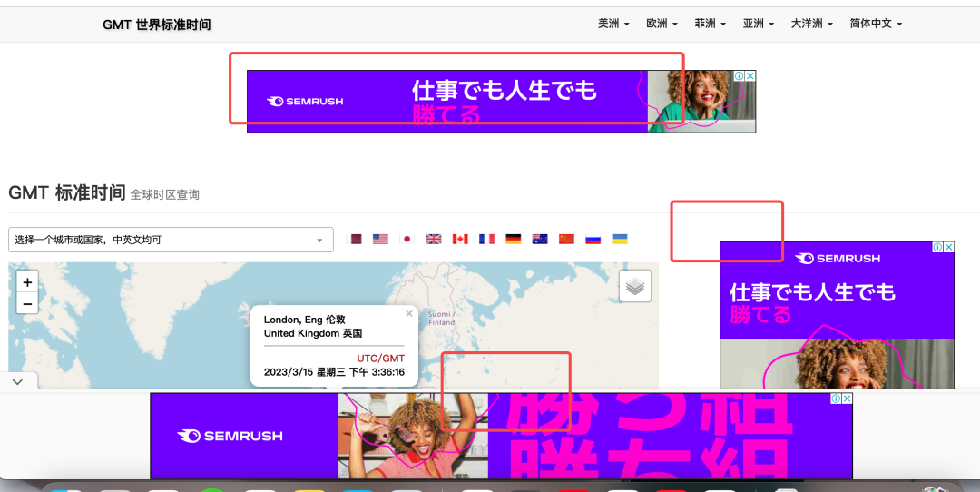980x492 pixels.
Task: Select the Russia flag icon
Action: click(x=593, y=239)
